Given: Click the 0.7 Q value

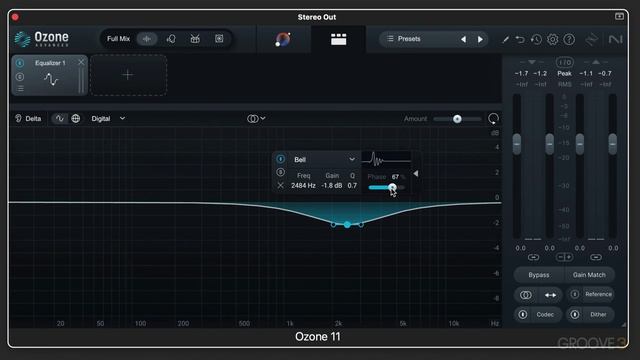Looking at the screenshot, I should pos(352,185).
